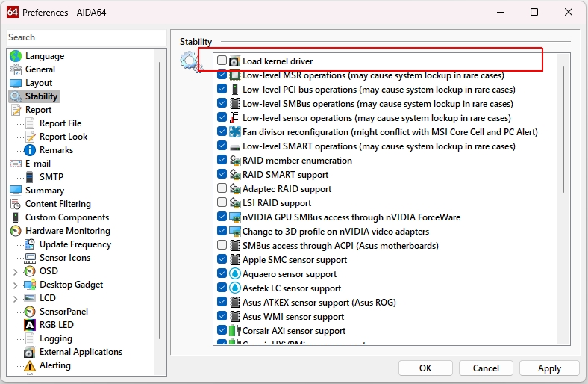Click the Layout monitor icon

pos(16,83)
